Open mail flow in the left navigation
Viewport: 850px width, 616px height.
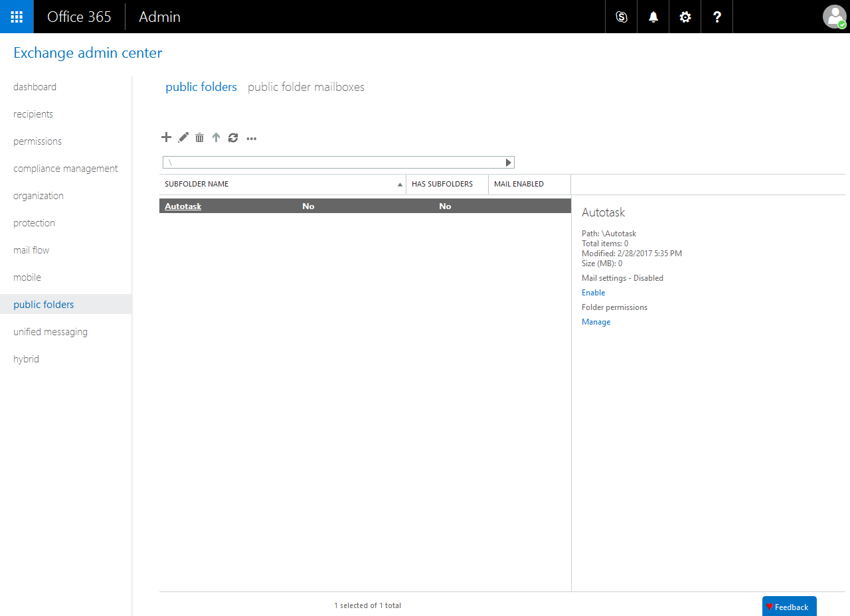point(31,250)
